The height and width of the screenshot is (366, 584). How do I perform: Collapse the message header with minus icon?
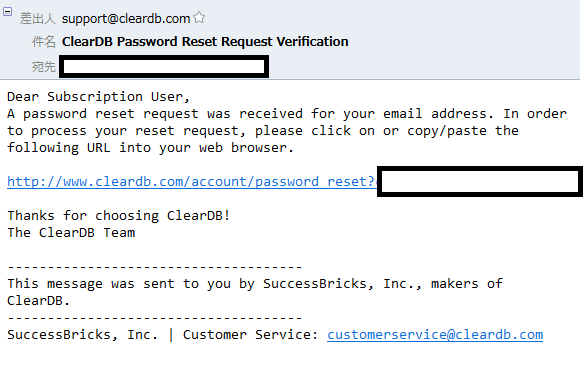[7, 12]
